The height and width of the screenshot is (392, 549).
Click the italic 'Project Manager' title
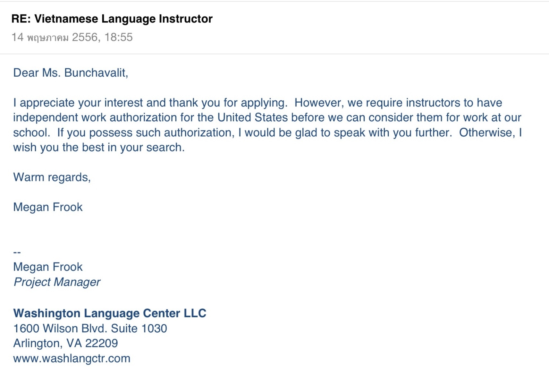pos(57,282)
